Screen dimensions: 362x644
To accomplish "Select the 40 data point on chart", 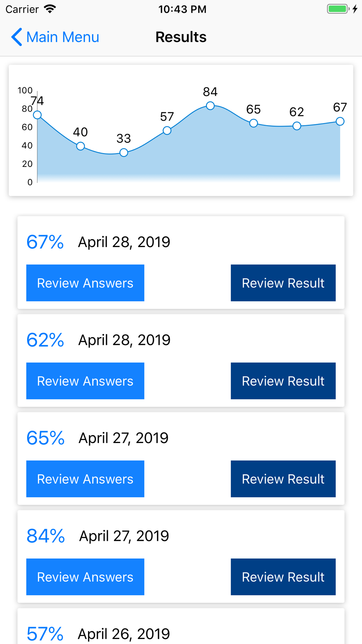I will (x=80, y=146).
